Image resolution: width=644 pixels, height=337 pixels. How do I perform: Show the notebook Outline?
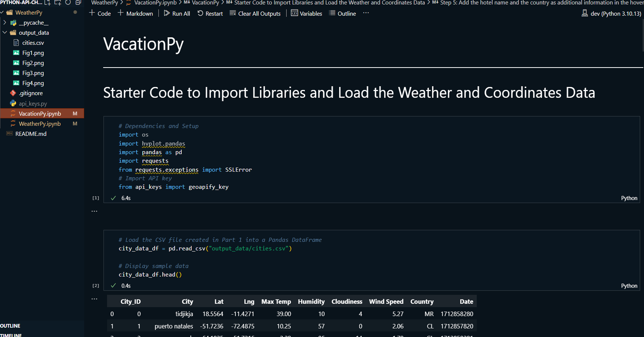tap(342, 13)
